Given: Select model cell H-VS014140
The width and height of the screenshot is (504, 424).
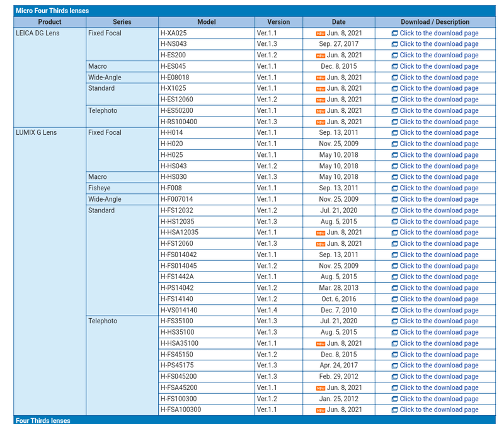Looking at the screenshot, I should (207, 310).
